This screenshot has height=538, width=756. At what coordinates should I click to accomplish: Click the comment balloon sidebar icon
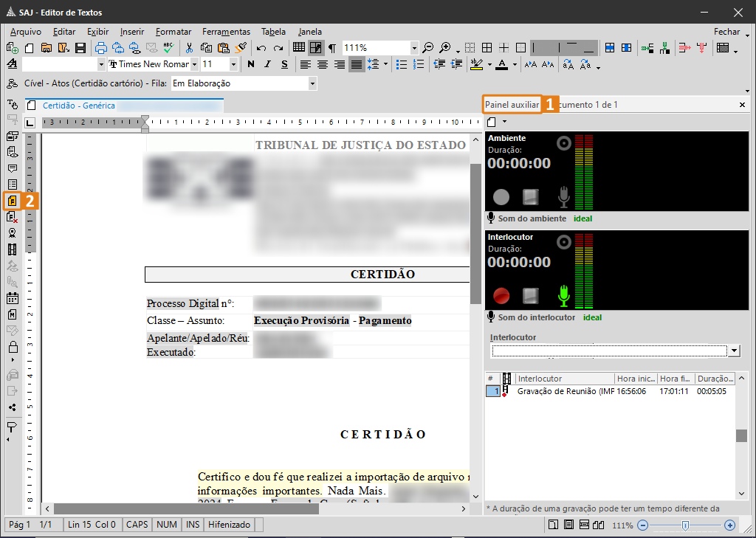click(x=13, y=168)
